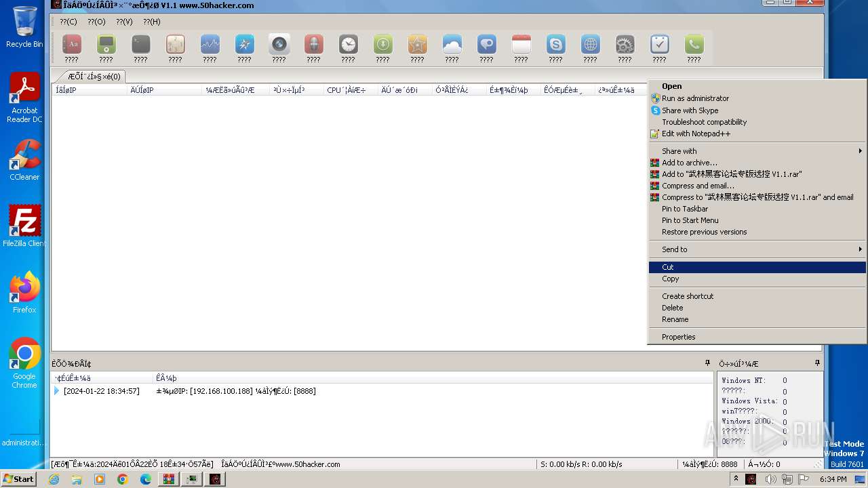Click Troubleshoot compatibility
Image resolution: width=868 pixels, height=488 pixels.
tap(757, 122)
